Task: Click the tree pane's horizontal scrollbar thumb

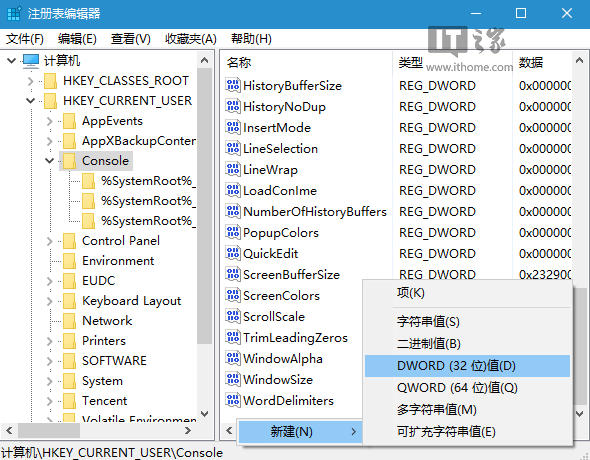Action: pyautogui.click(x=49, y=430)
